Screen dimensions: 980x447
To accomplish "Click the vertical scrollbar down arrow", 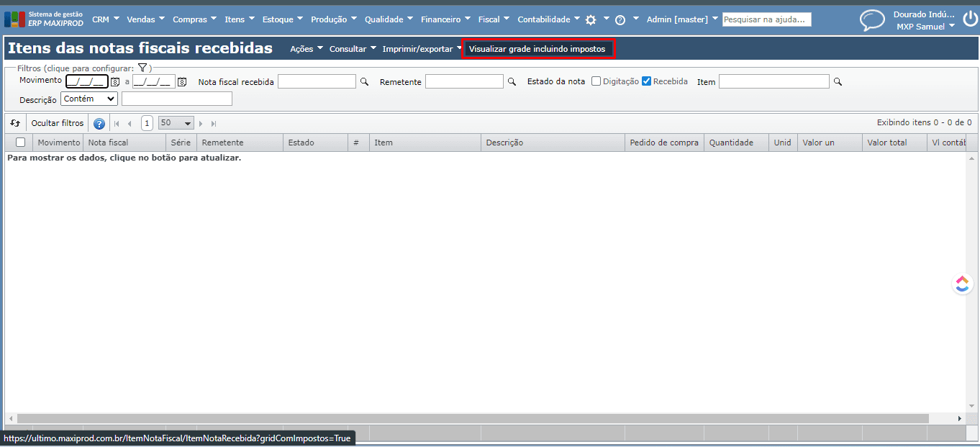I will pyautogui.click(x=972, y=407).
